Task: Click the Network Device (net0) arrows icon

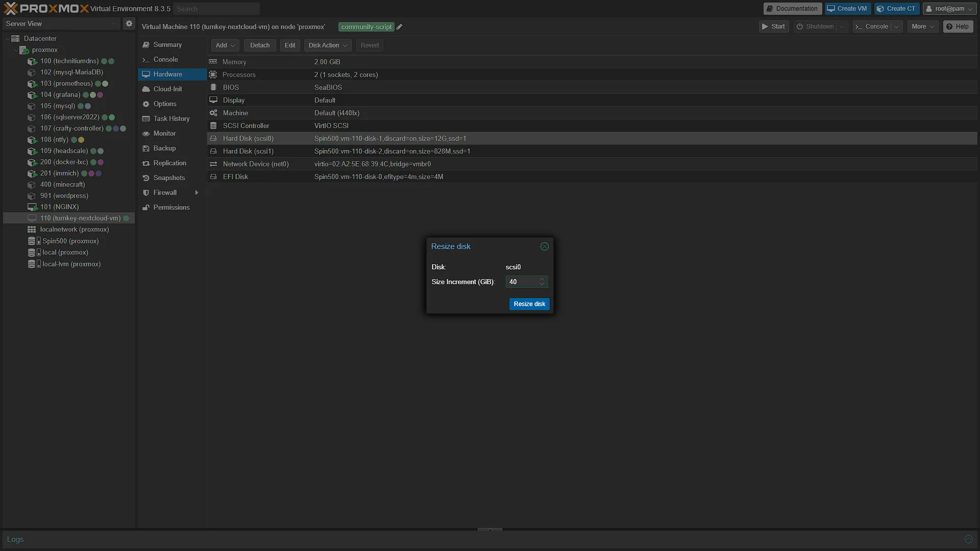Action: (213, 164)
